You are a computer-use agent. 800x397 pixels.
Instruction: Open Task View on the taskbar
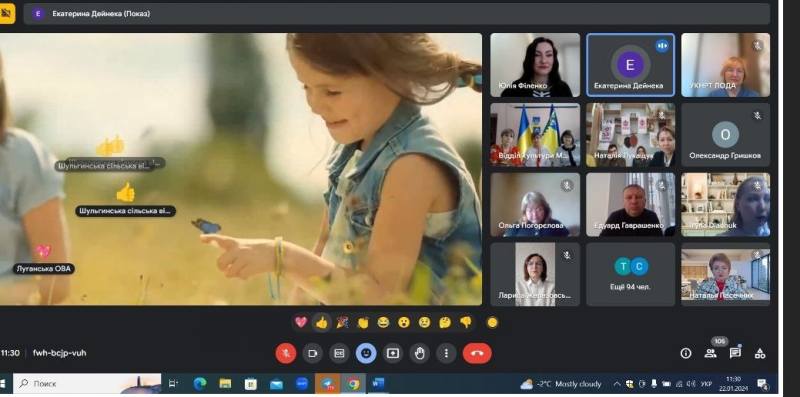173,384
